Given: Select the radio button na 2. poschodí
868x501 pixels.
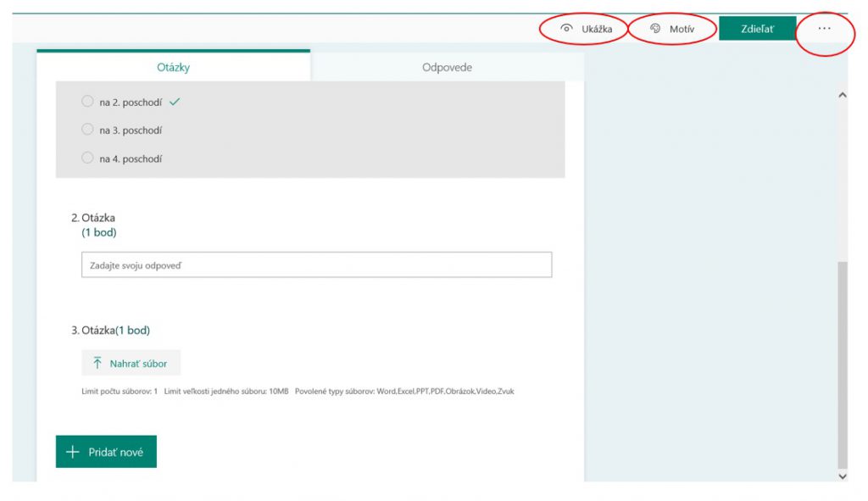Looking at the screenshot, I should click(x=87, y=102).
